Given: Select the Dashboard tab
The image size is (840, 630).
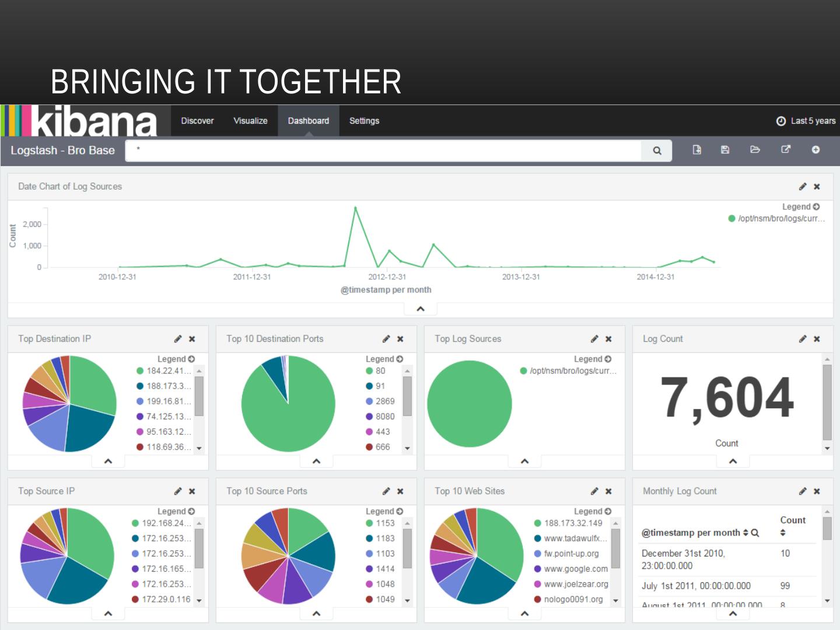Looking at the screenshot, I should point(309,121).
